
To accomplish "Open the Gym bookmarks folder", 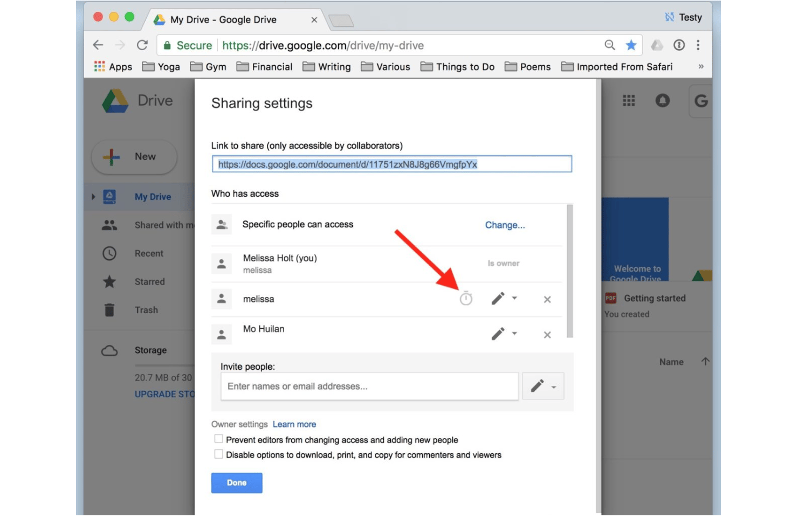I will pyautogui.click(x=208, y=66).
